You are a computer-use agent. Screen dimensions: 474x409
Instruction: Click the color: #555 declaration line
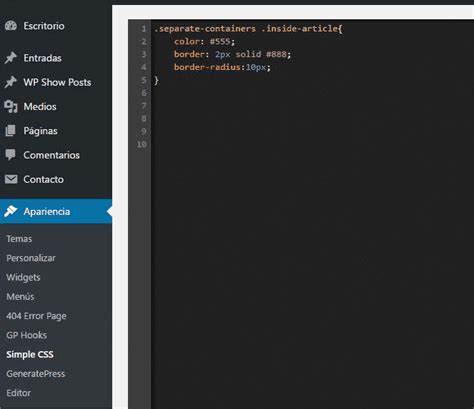[204, 41]
